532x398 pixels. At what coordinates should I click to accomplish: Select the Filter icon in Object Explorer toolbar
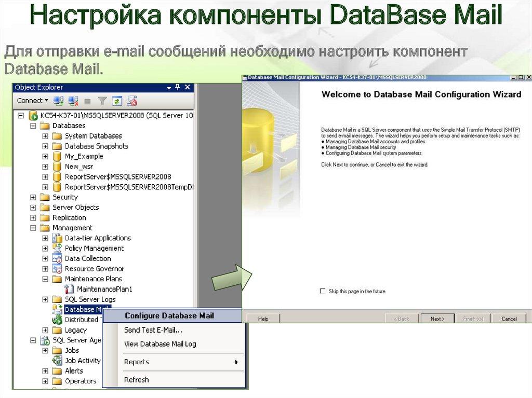[102, 100]
